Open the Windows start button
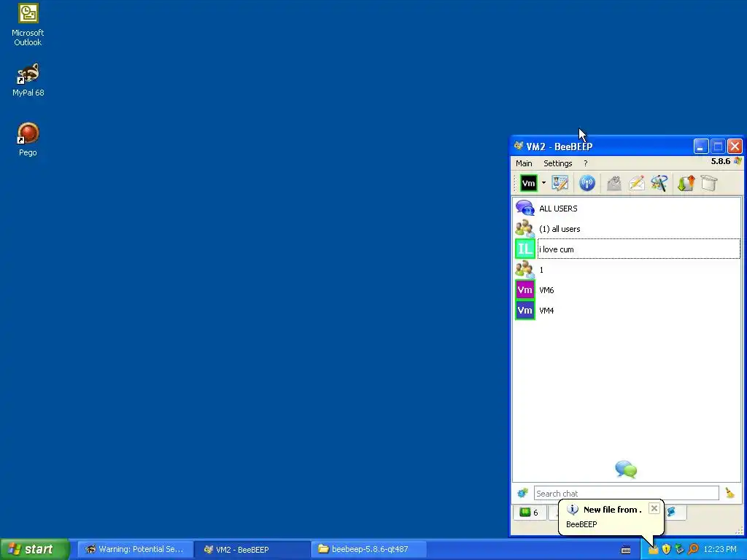This screenshot has width=747, height=560. (x=35, y=550)
